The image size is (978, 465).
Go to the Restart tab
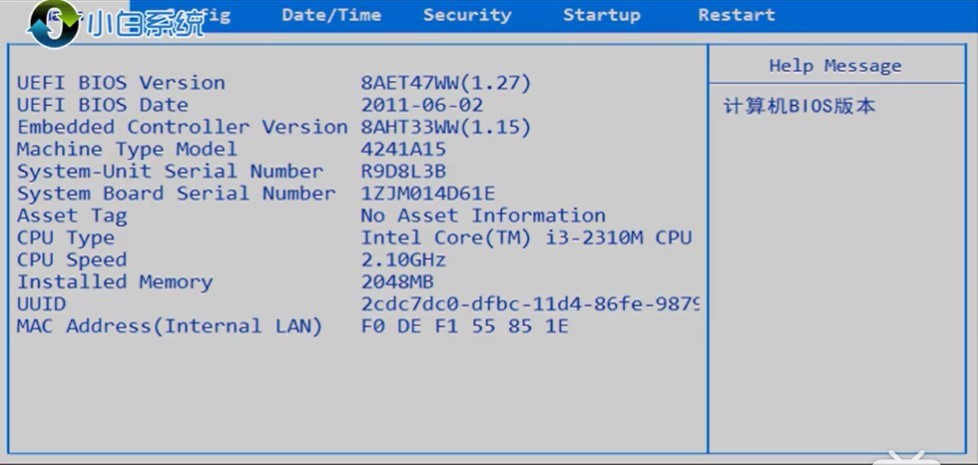tap(737, 15)
